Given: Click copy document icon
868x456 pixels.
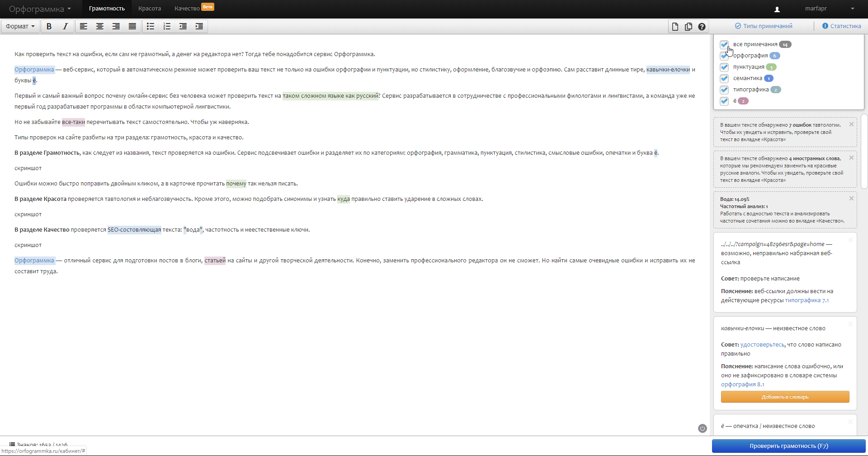Looking at the screenshot, I should tap(689, 27).
